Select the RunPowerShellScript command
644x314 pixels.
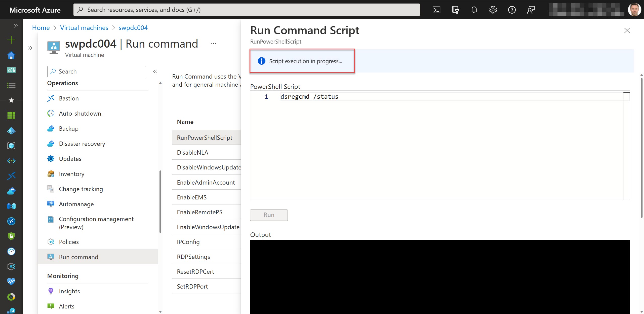205,137
